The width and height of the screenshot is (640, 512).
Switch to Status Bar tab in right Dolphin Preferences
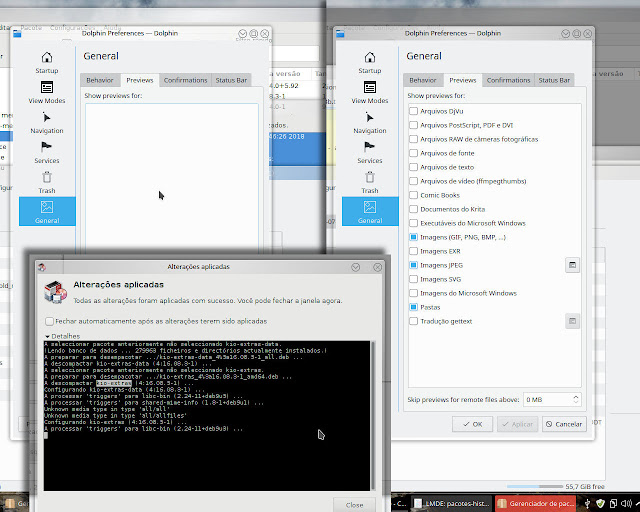(554, 80)
